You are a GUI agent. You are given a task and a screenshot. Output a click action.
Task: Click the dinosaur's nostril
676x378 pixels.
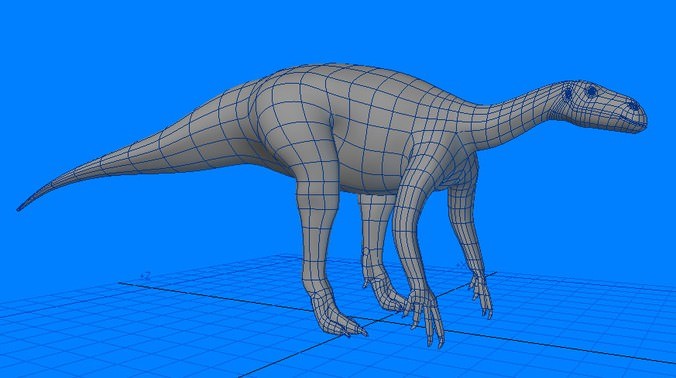pyautogui.click(x=633, y=105)
